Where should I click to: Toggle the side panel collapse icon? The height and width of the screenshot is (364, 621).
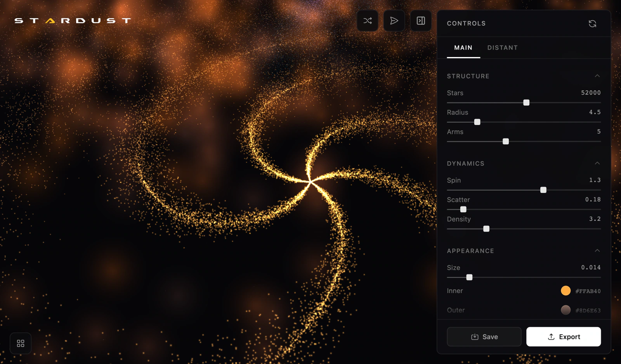click(x=421, y=21)
